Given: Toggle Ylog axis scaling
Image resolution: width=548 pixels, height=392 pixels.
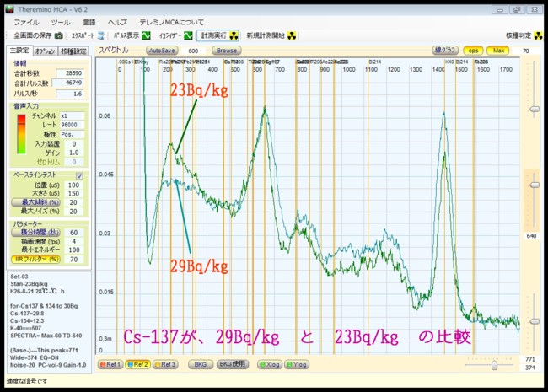Looking at the screenshot, I should [297, 364].
